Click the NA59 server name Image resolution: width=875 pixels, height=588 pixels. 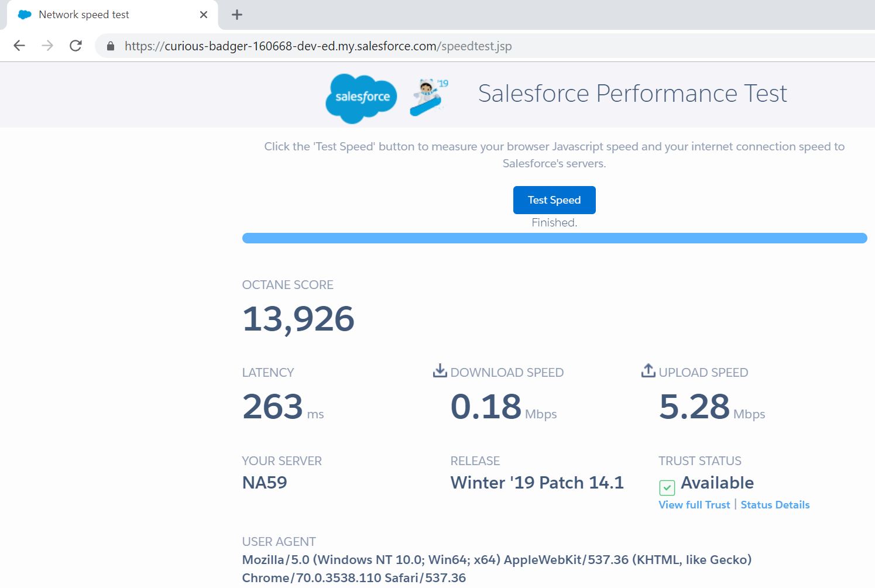[x=265, y=483]
